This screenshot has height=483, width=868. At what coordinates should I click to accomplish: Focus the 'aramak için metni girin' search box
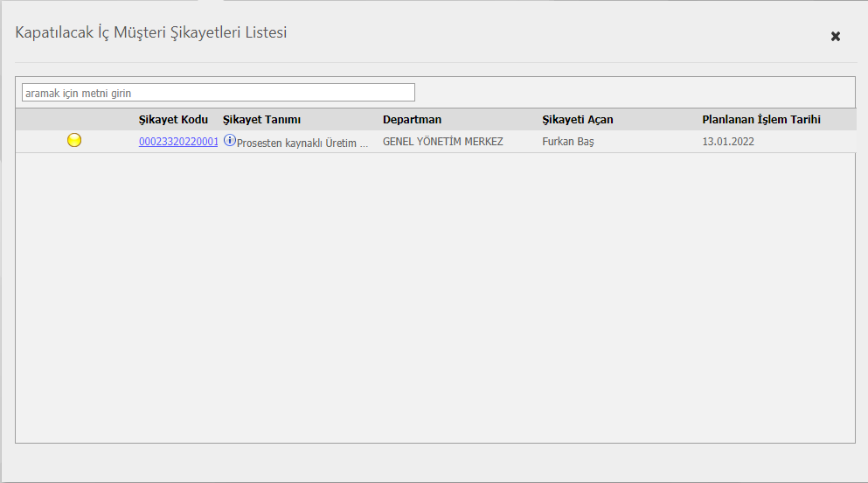(219, 93)
